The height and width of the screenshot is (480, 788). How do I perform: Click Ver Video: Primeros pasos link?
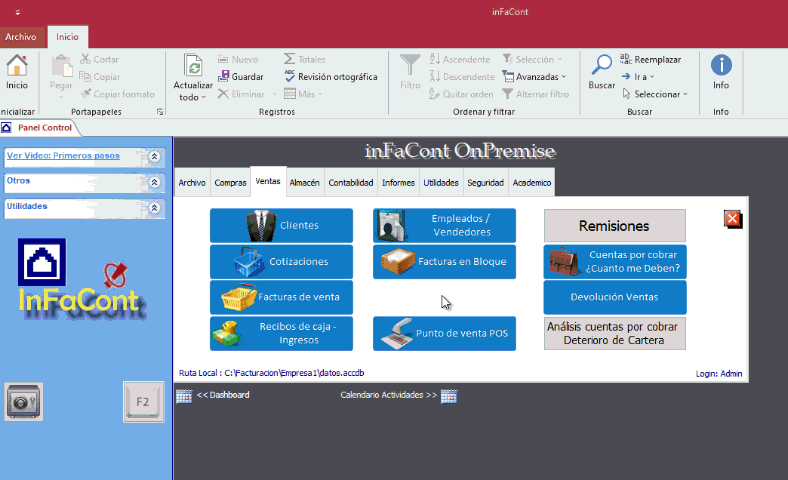click(x=63, y=156)
